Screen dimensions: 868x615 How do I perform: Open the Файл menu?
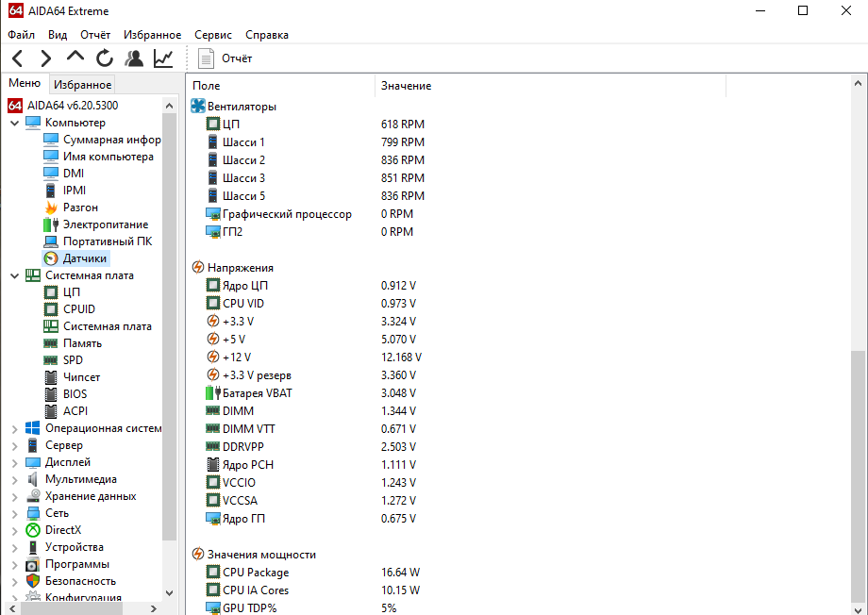coord(21,35)
